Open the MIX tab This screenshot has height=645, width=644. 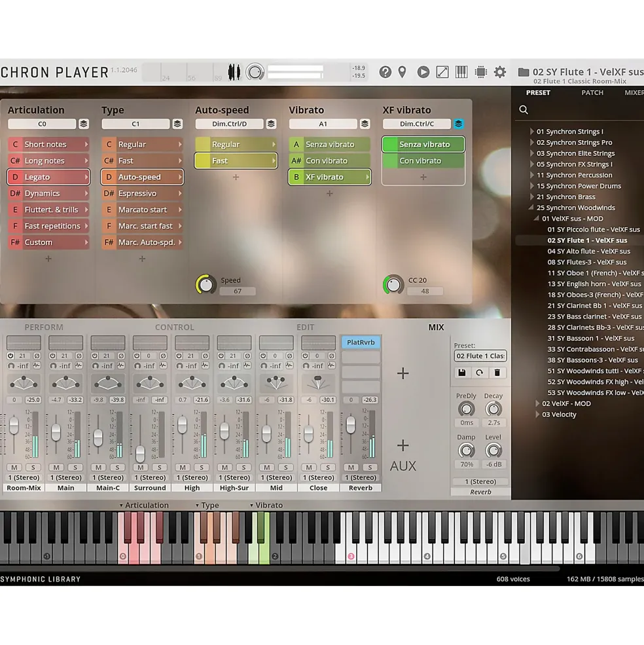[x=436, y=327]
